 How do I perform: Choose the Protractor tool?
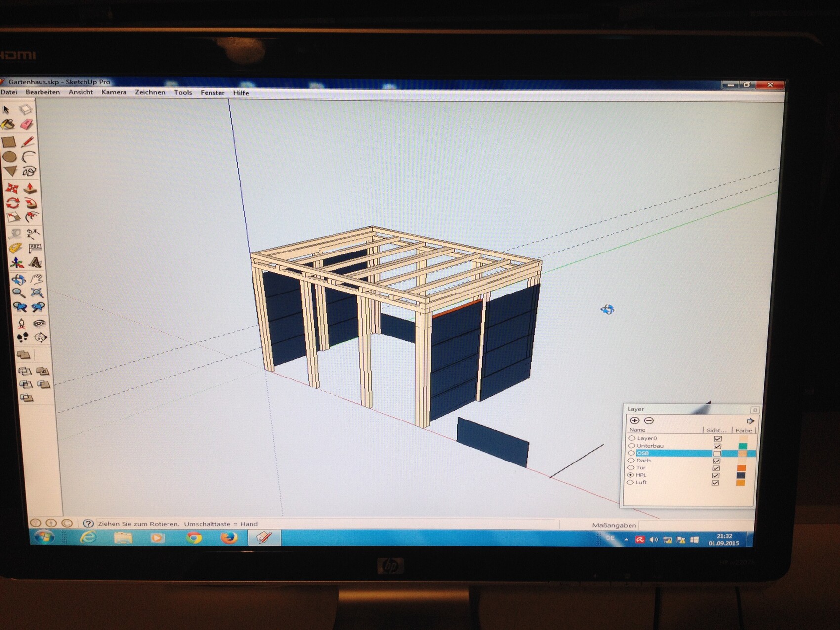click(x=15, y=248)
